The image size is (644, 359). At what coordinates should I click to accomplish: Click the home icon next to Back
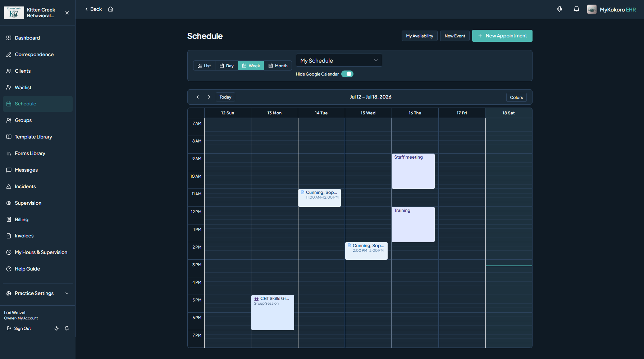pyautogui.click(x=111, y=9)
